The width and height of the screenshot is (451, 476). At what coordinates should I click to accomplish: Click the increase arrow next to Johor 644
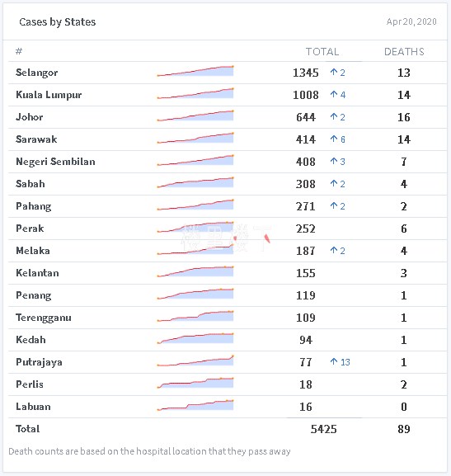tap(334, 116)
